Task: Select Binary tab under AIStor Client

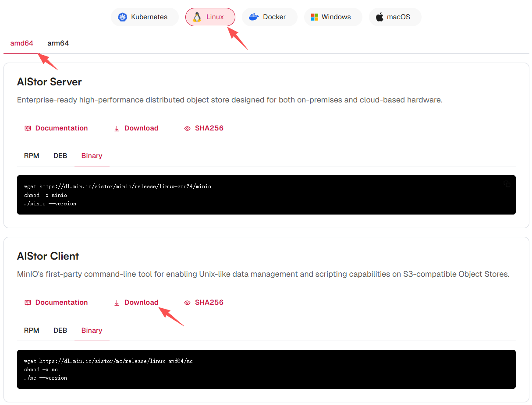Action: tap(92, 331)
